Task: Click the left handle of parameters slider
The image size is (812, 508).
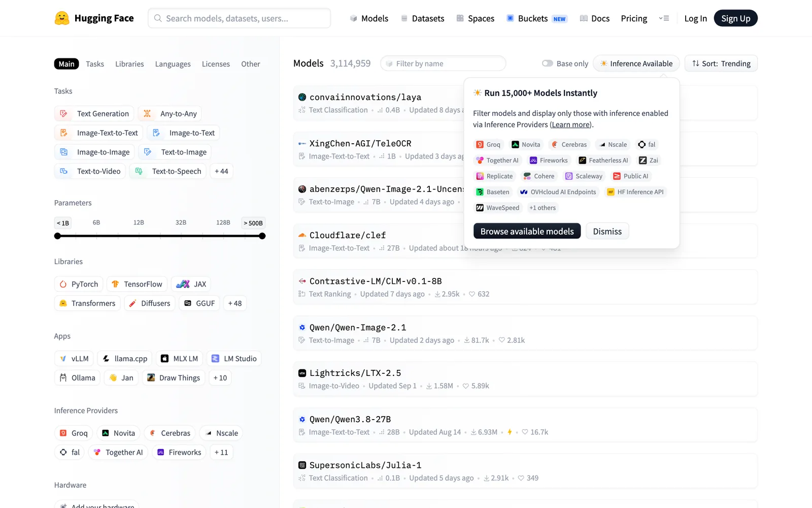Action: 57,236
